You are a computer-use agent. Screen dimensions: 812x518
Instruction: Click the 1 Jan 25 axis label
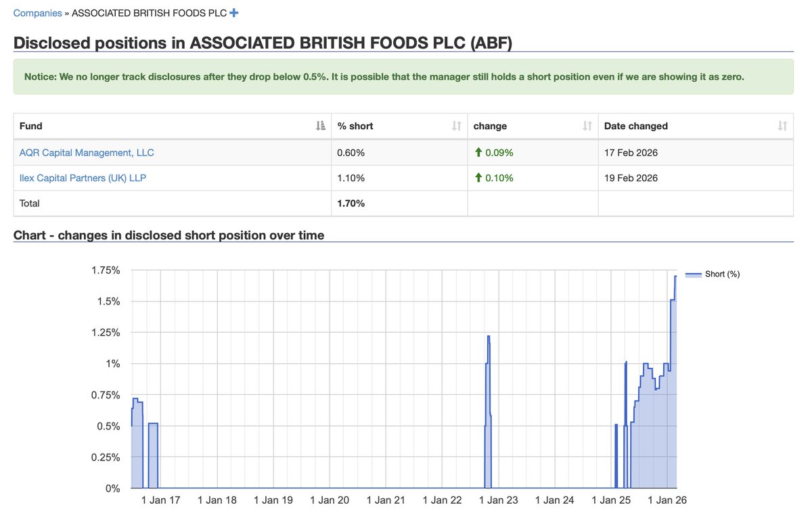pos(611,500)
